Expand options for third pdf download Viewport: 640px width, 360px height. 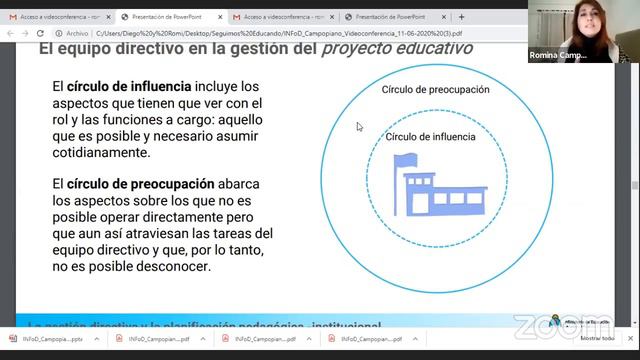(x=415, y=339)
